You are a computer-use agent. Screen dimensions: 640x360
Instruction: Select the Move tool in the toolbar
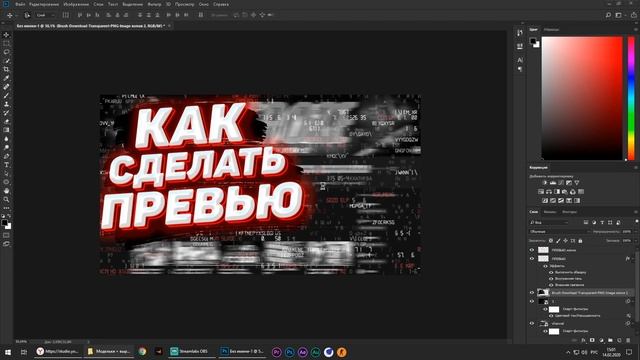coord(6,35)
